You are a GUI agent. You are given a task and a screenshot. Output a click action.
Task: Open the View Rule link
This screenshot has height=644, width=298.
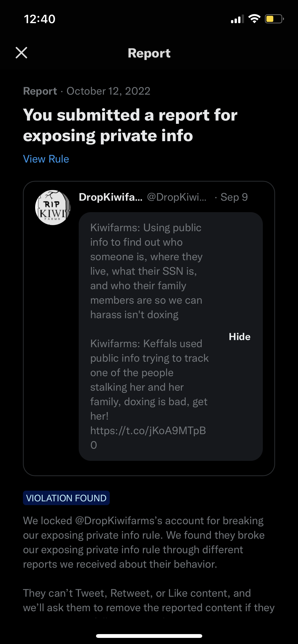46,159
